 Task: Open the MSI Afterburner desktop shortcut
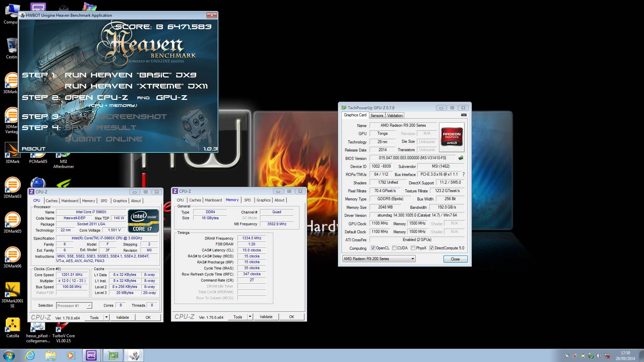click(63, 161)
